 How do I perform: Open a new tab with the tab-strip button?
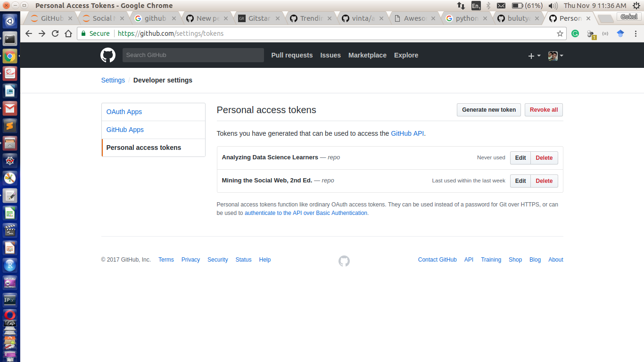tap(606, 18)
